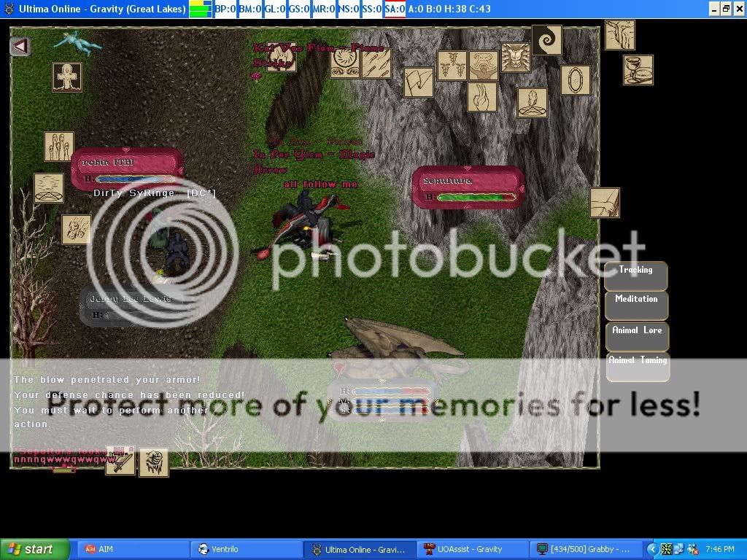Click the ankh cross spell icon
The width and height of the screenshot is (747, 560).
click(66, 77)
